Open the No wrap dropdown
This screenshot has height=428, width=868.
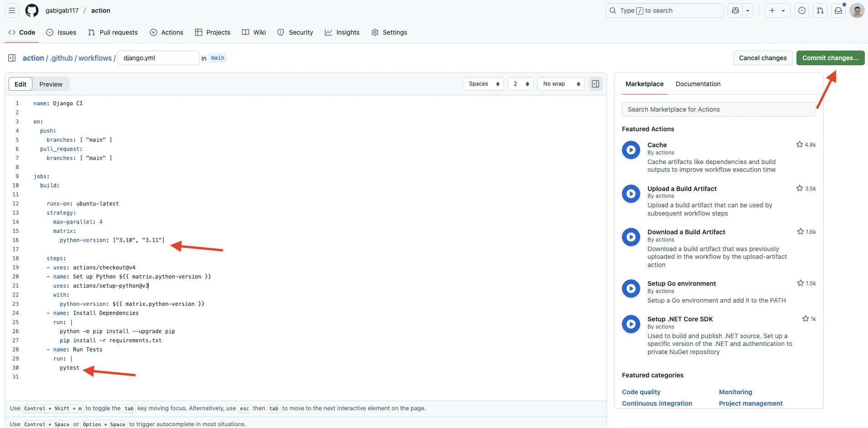(560, 84)
